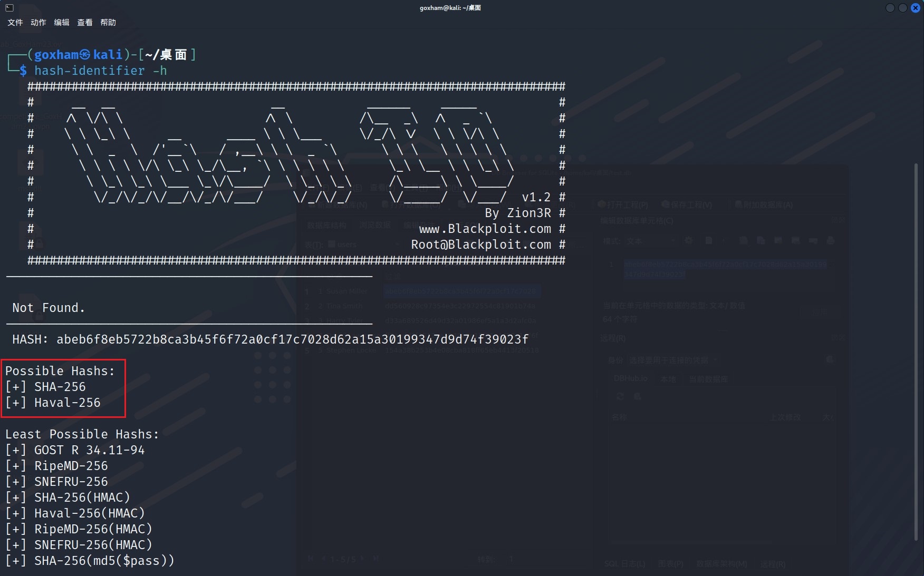924x576 pixels.
Task: Click the By Zion3R credit text
Action: pos(518,213)
